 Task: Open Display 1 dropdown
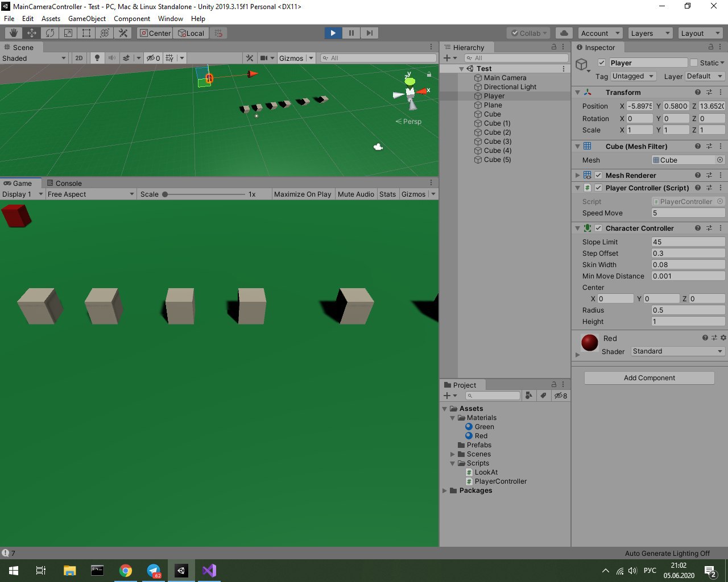pyautogui.click(x=23, y=194)
